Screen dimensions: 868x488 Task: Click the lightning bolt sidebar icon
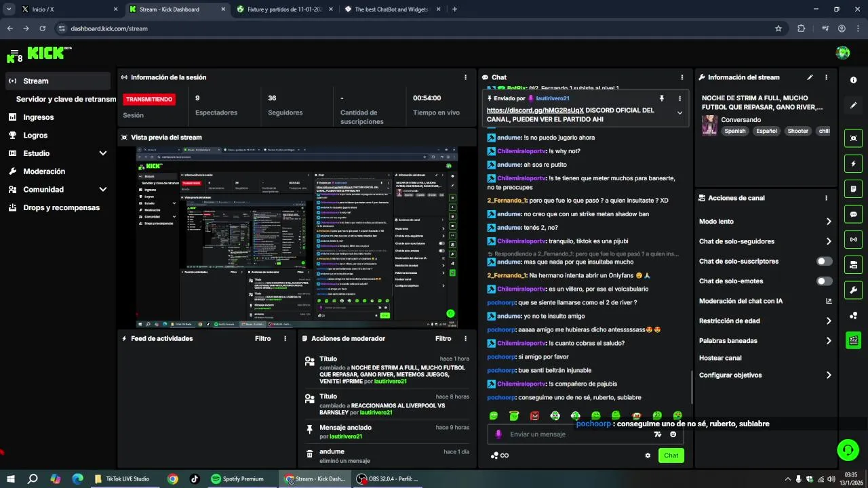coord(853,163)
